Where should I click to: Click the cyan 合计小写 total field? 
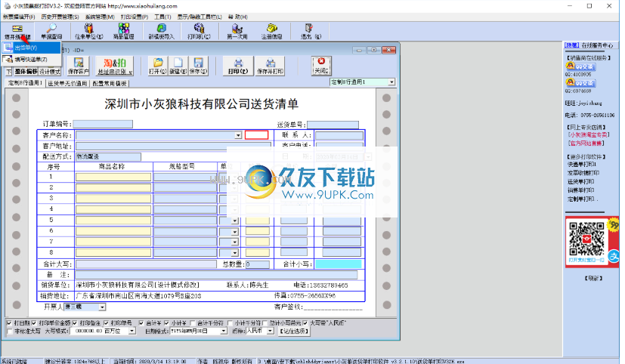[x=339, y=264]
